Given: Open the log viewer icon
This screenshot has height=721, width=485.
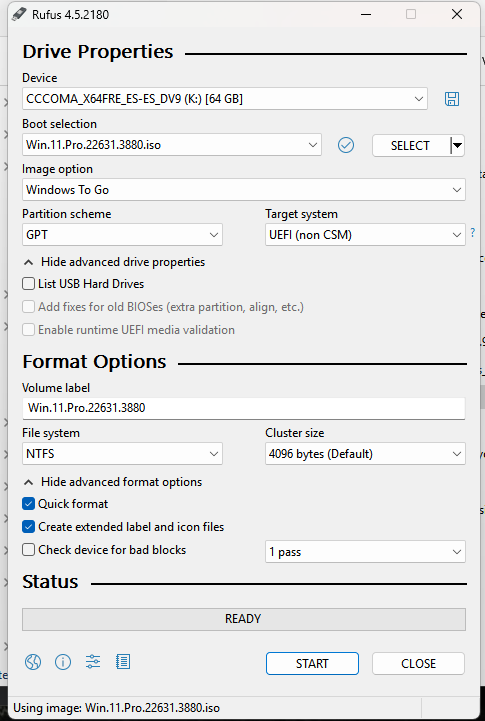Looking at the screenshot, I should pos(123,662).
